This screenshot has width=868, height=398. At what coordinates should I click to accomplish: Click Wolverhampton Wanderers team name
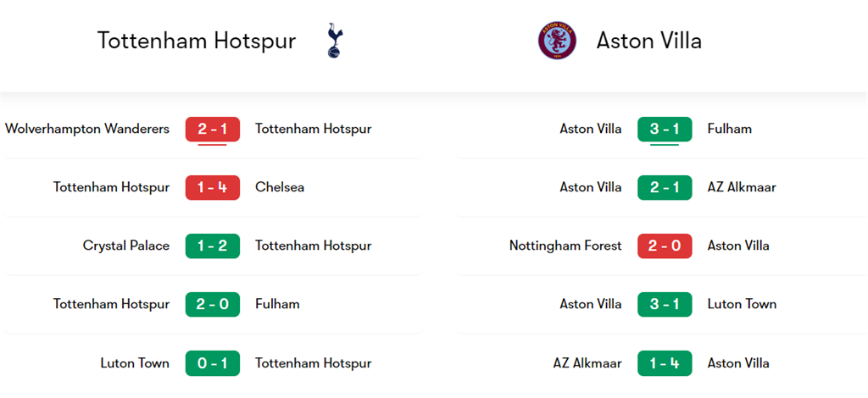(87, 129)
